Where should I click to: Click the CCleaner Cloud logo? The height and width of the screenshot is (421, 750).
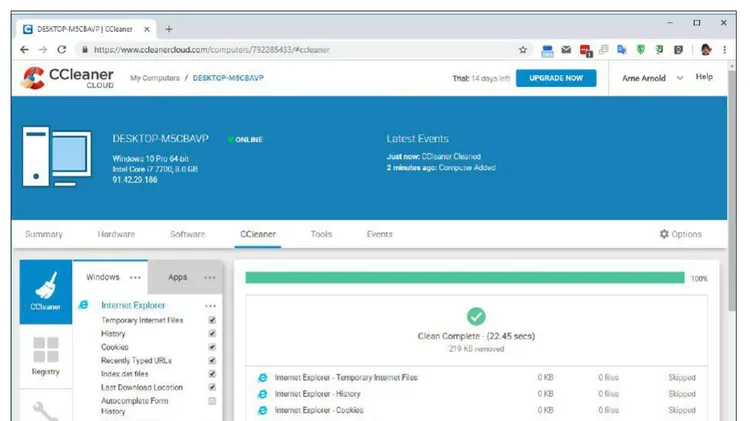tap(67, 78)
